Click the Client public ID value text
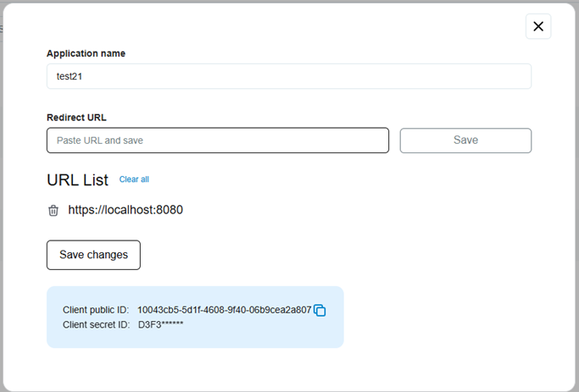Viewport: 579px width, 392px height. click(224, 311)
